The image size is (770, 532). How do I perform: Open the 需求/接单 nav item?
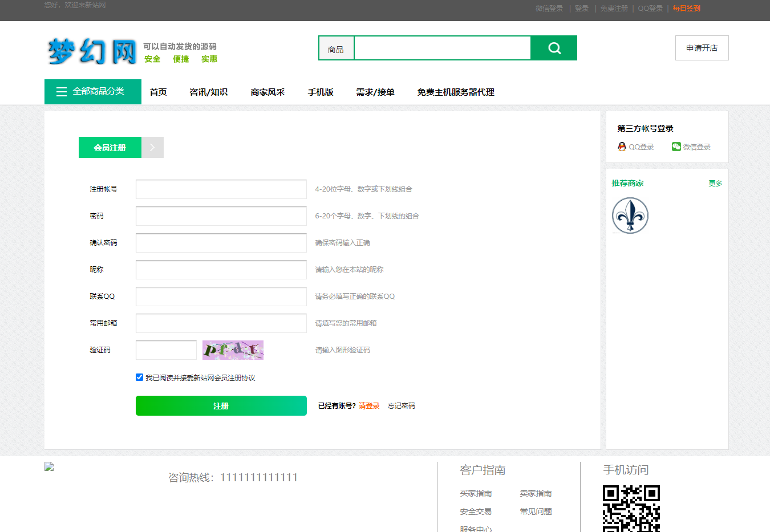(x=375, y=92)
